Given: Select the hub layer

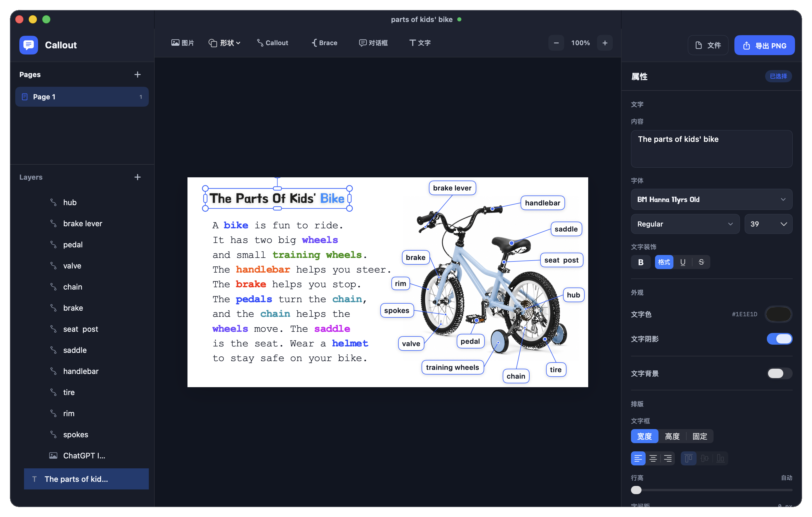Looking at the screenshot, I should coord(86,203).
